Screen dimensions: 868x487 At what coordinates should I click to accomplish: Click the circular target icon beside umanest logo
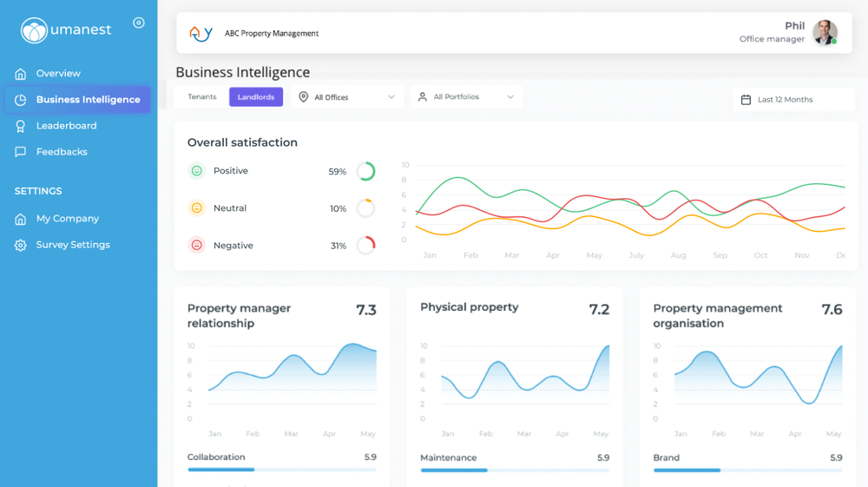139,23
